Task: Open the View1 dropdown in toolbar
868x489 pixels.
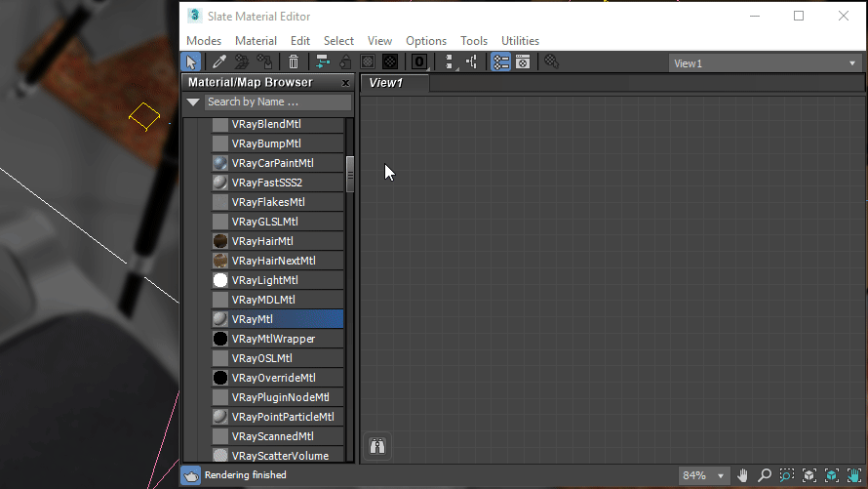Action: coord(764,63)
